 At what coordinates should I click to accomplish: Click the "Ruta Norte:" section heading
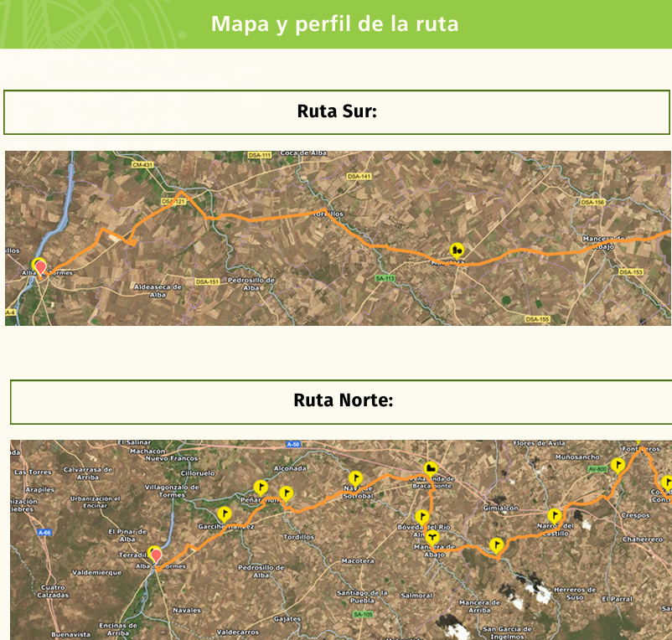tap(343, 400)
